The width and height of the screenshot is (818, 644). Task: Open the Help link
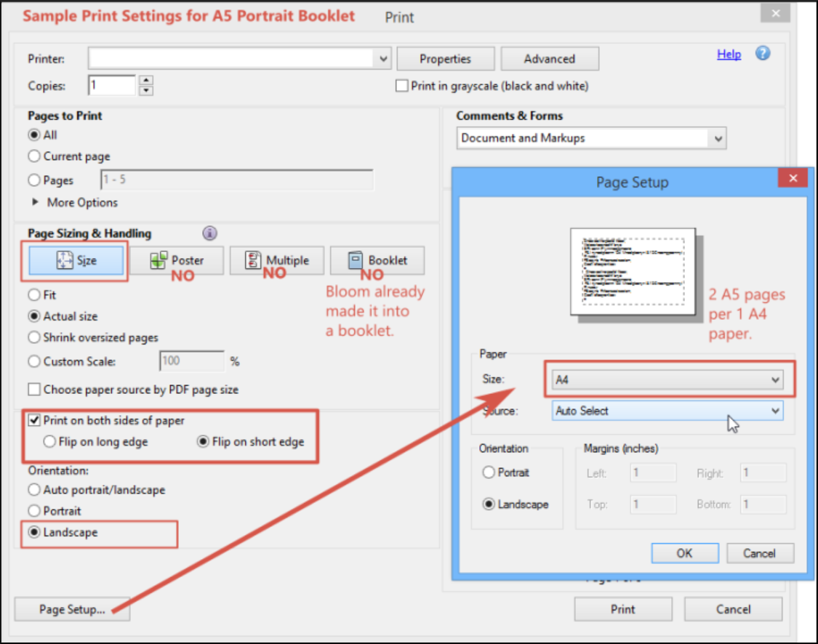[729, 55]
